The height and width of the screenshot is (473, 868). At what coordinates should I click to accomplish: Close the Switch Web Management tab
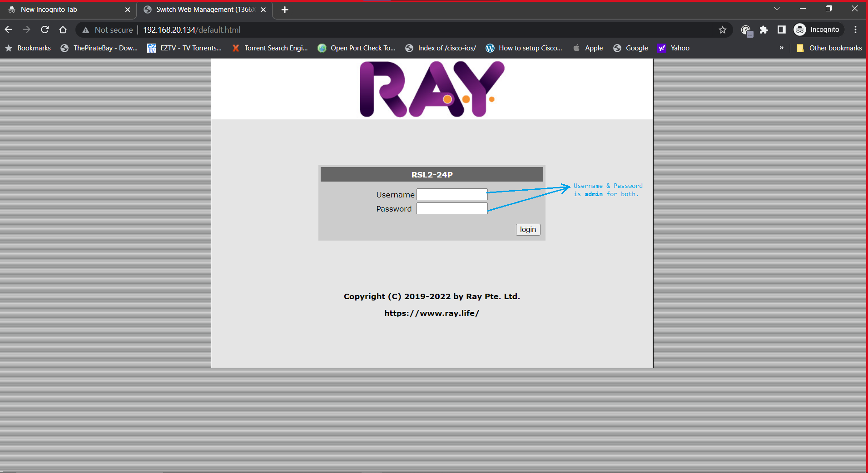[263, 10]
